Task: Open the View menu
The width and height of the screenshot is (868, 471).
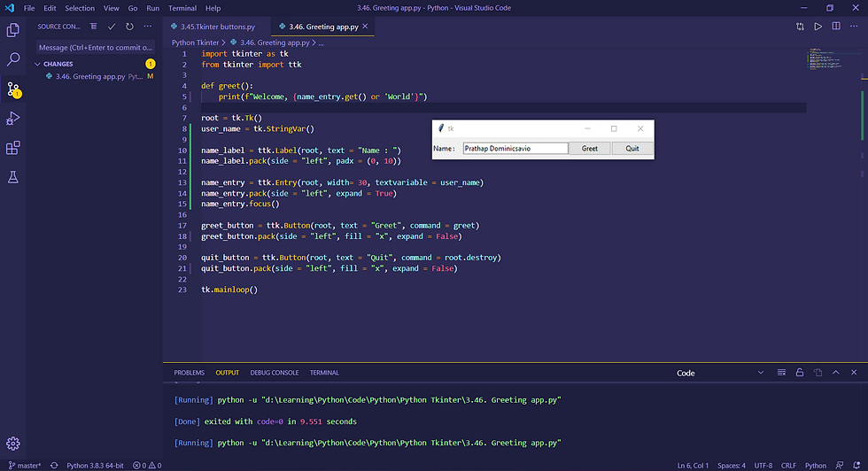Action: point(112,8)
